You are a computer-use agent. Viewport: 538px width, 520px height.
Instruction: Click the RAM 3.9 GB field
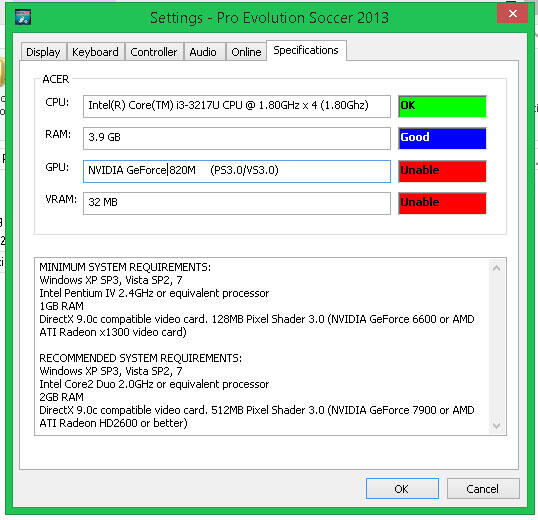click(237, 138)
